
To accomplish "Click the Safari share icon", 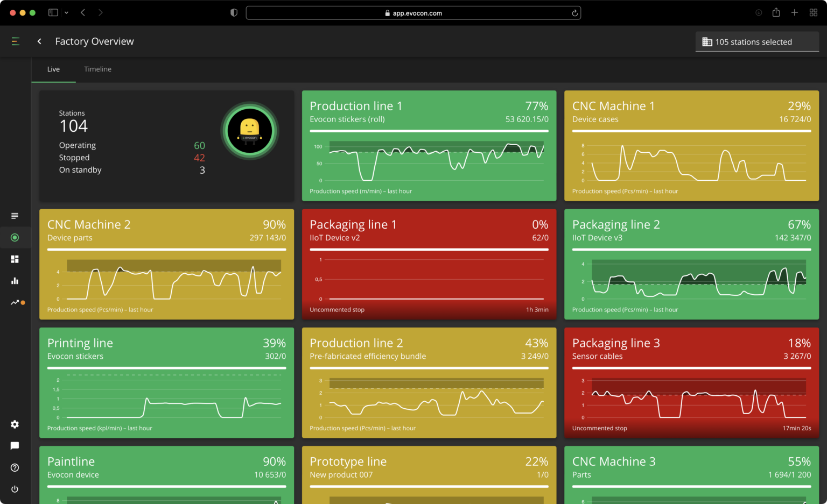I will click(x=776, y=13).
